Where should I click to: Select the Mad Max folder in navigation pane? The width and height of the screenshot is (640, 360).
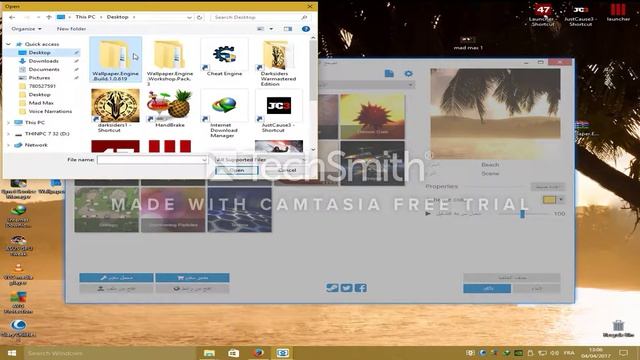click(x=41, y=103)
